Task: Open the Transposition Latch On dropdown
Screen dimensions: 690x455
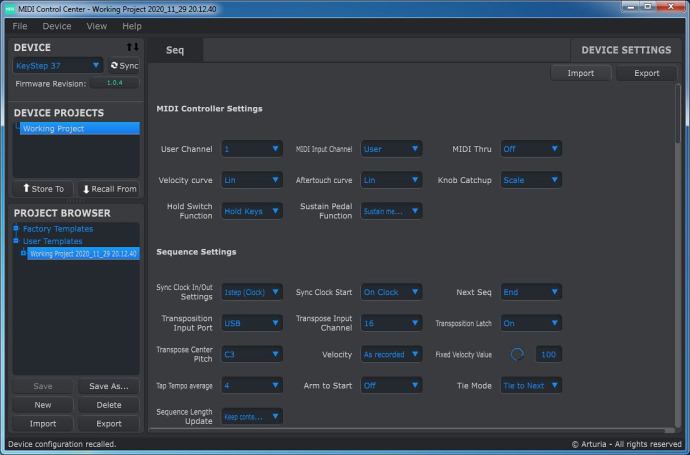Action: (531, 323)
